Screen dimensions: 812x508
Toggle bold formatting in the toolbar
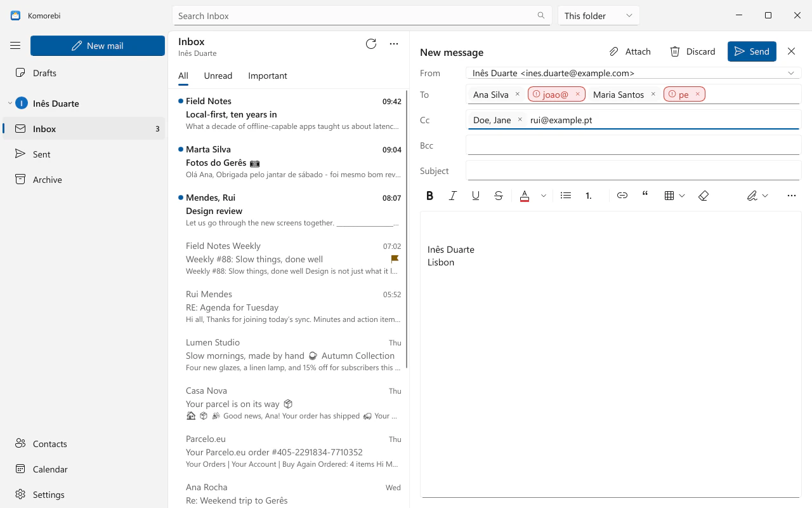coord(430,196)
